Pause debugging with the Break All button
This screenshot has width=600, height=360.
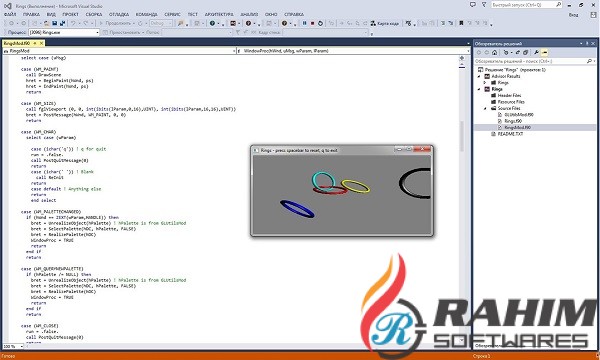click(x=305, y=23)
